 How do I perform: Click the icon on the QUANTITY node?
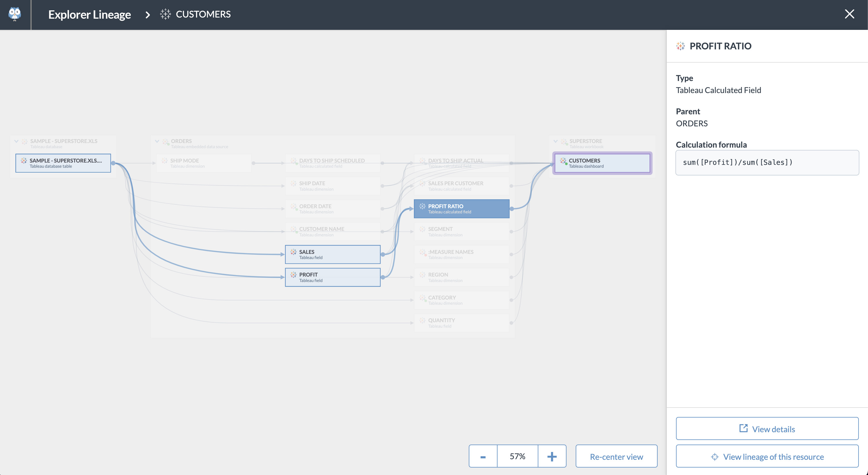422,320
